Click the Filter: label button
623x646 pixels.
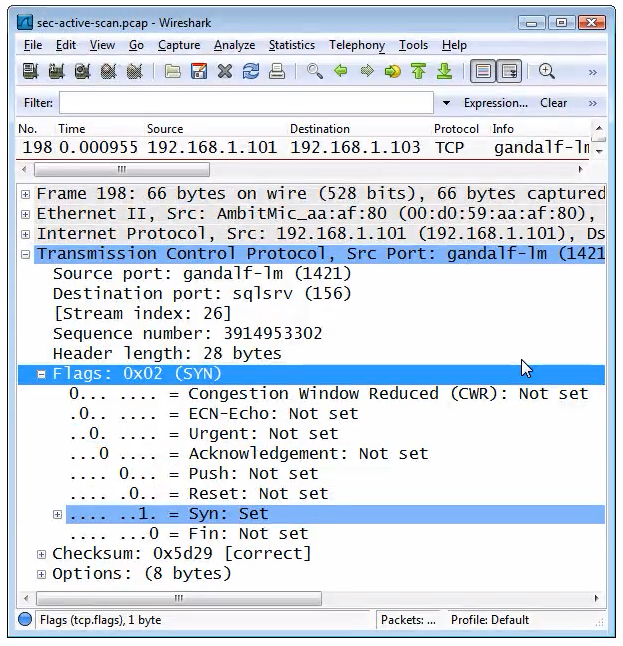38,103
